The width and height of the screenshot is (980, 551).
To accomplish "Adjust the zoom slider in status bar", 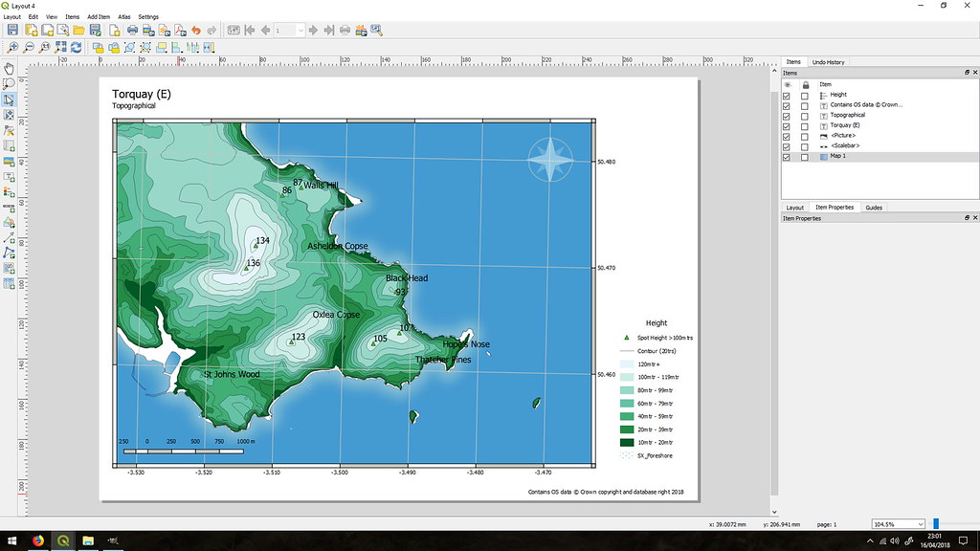I will [936, 524].
